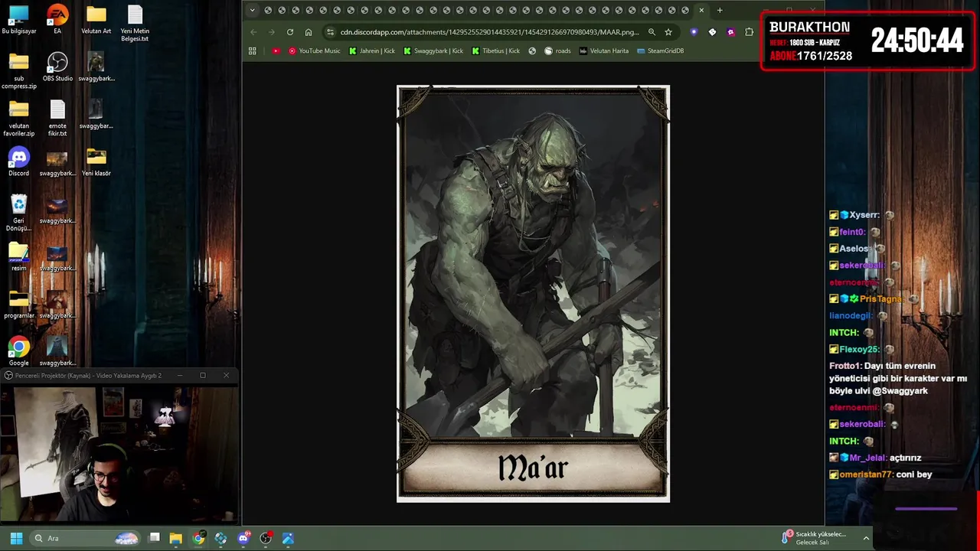The height and width of the screenshot is (551, 980).
Task: Click the browser forward arrow
Action: click(272, 32)
